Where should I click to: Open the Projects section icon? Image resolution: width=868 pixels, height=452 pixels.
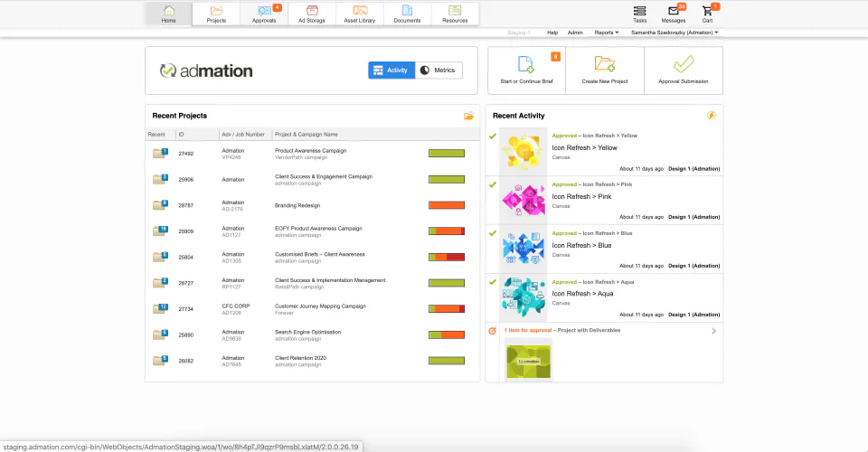[216, 11]
